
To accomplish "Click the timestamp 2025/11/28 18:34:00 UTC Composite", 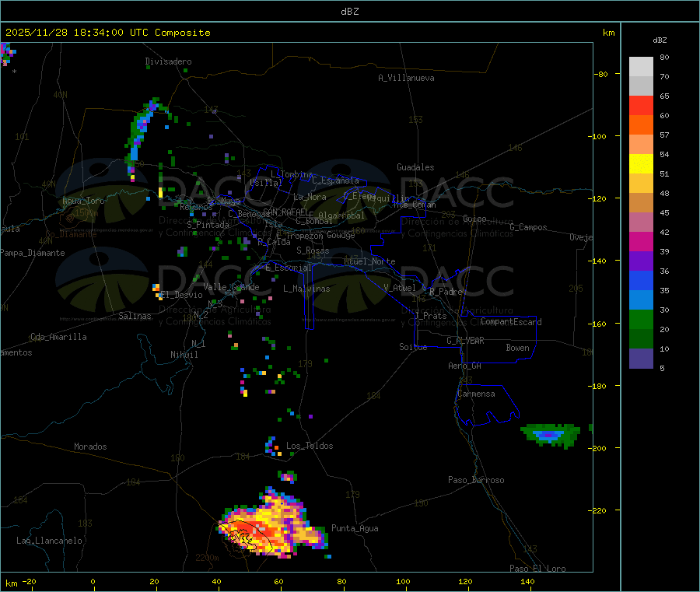I will coord(107,33).
